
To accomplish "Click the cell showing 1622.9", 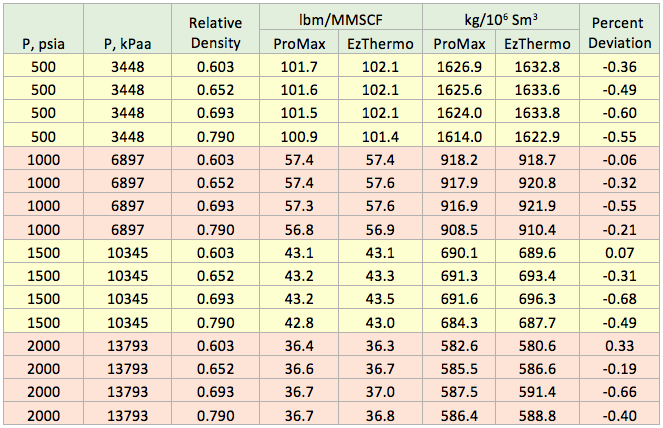I will 537,135.
